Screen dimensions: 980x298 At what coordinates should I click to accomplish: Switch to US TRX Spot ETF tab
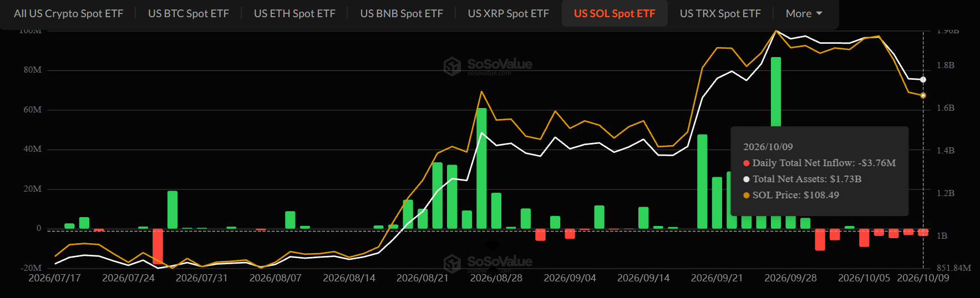720,13
